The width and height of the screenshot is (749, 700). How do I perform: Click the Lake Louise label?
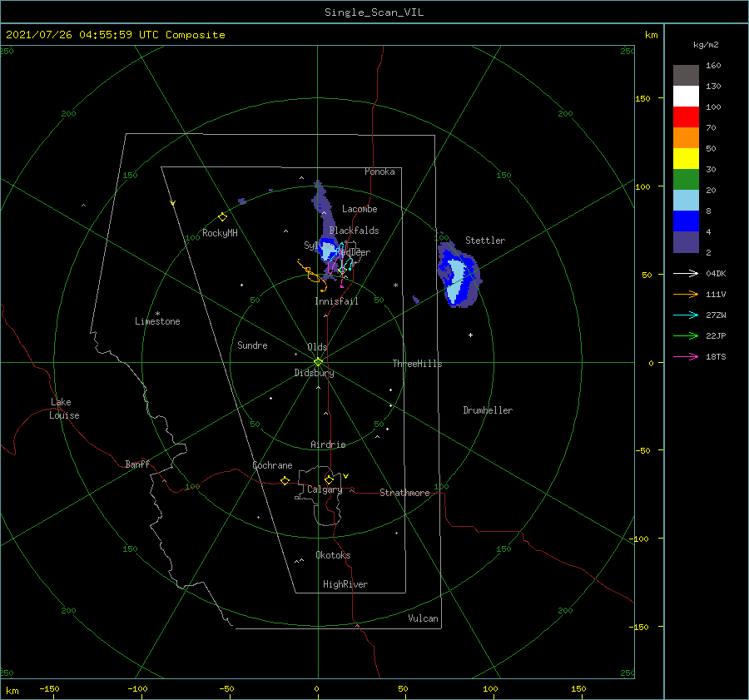click(x=64, y=409)
